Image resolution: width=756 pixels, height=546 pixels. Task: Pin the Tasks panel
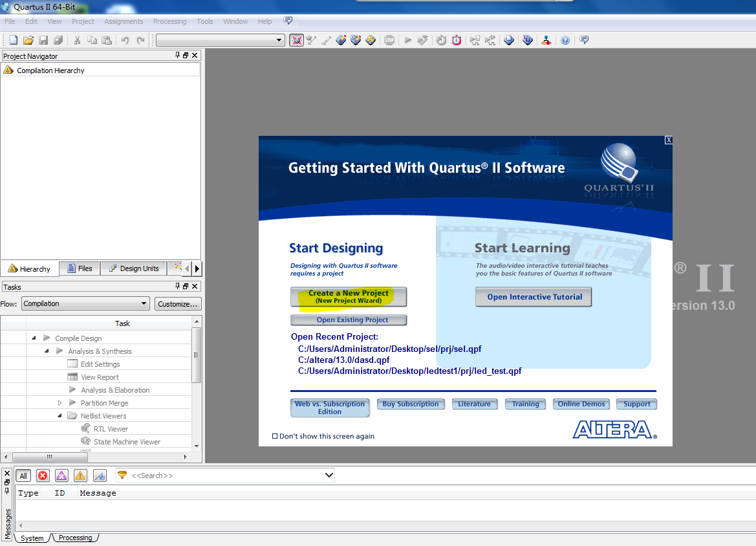pos(177,286)
